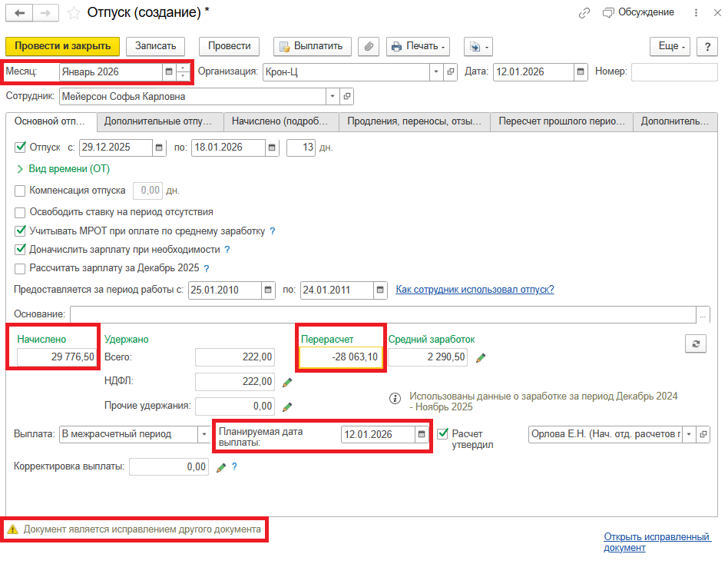Edit average earnings with pencil icon
This screenshot has width=728, height=564.
pos(481,357)
